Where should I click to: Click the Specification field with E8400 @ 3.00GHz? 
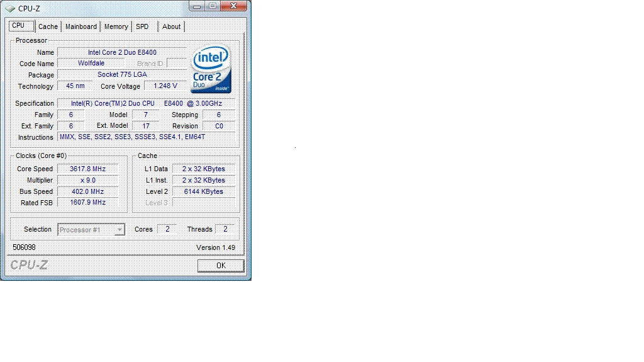146,104
